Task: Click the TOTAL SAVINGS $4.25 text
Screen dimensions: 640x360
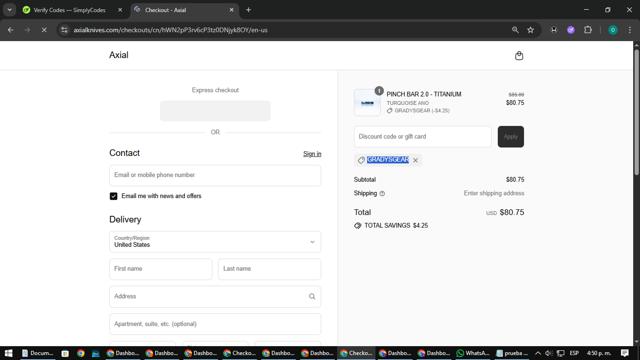Action: tap(396, 226)
